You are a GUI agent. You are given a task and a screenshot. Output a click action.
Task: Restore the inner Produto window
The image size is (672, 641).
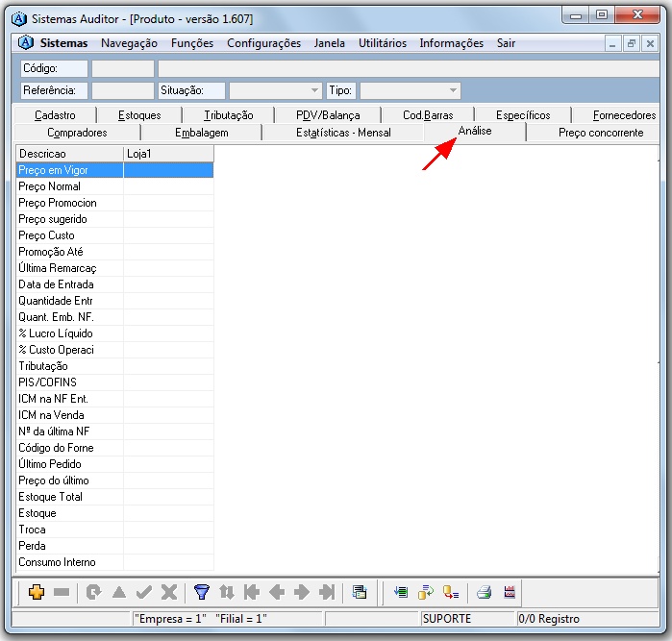point(632,43)
